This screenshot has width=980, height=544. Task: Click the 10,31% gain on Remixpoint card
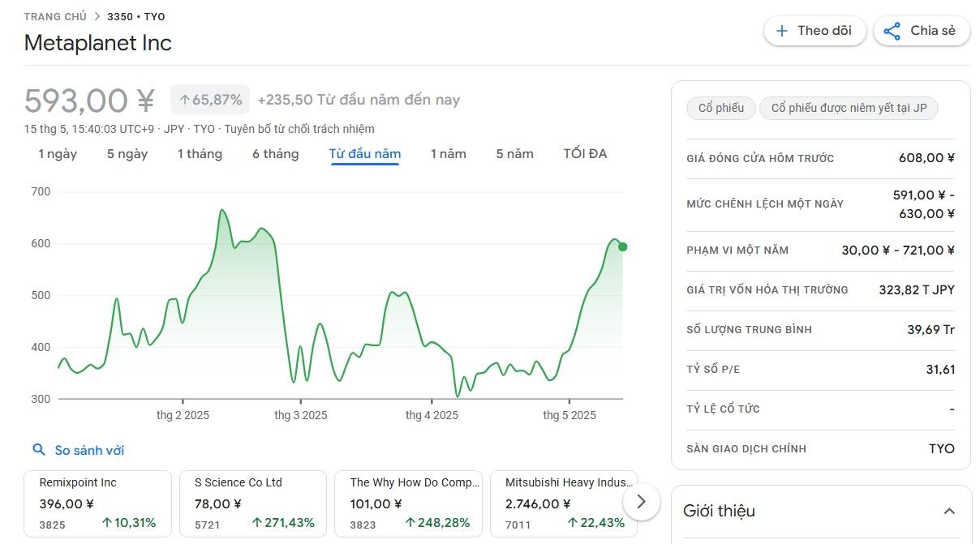coord(129,523)
